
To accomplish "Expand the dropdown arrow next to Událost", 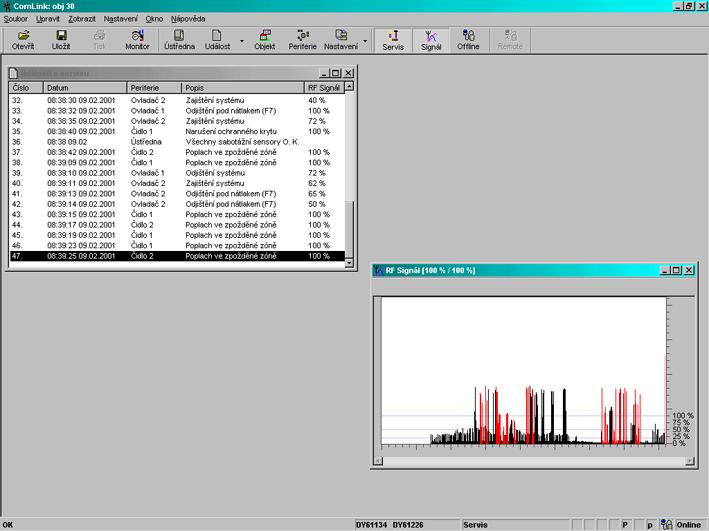I will (242, 41).
